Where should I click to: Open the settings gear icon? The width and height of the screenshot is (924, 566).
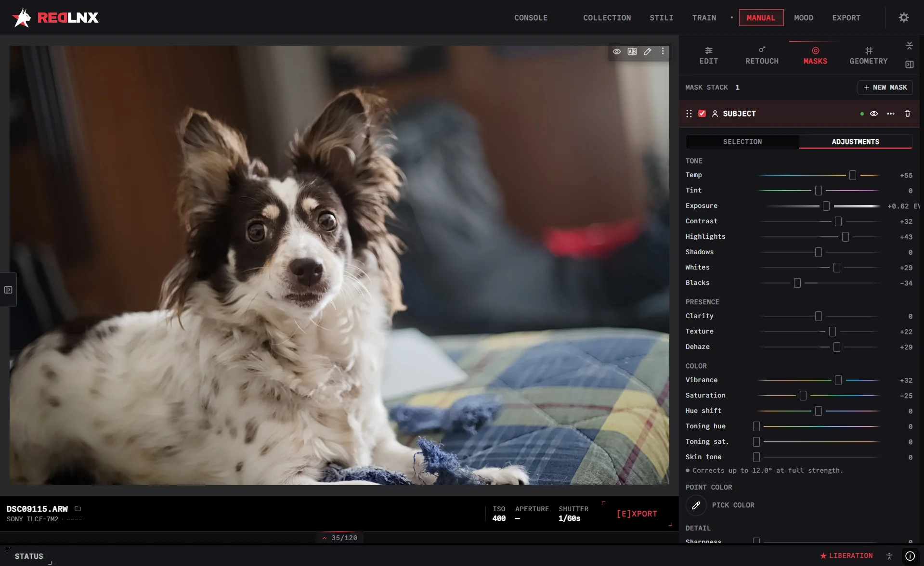(904, 18)
